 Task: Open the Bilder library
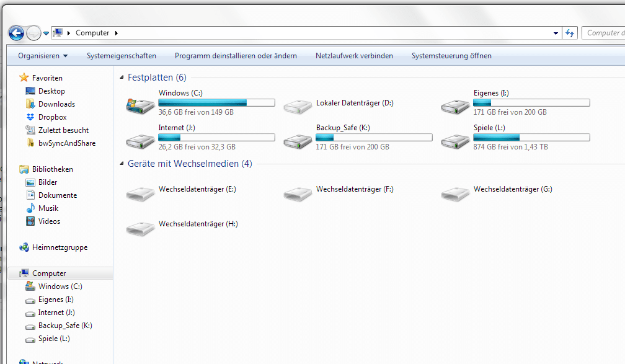42,182
